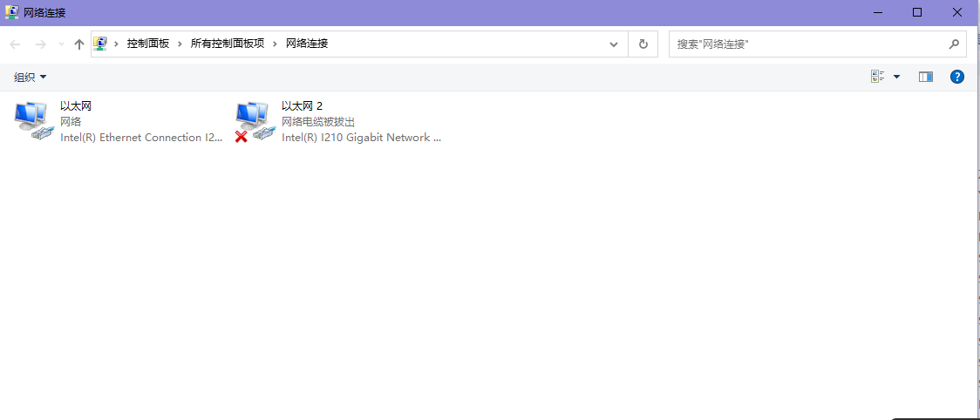
Task: Toggle the preview pane icon
Action: 926,77
